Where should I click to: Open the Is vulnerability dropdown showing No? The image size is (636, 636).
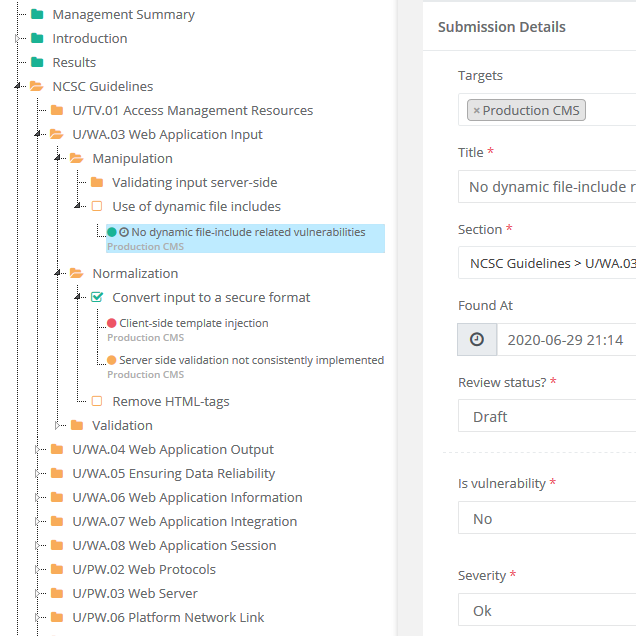click(547, 518)
